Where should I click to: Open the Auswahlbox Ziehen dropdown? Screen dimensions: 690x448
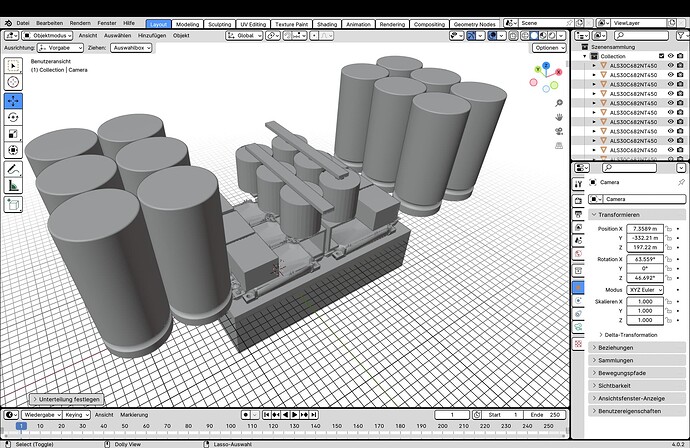131,48
